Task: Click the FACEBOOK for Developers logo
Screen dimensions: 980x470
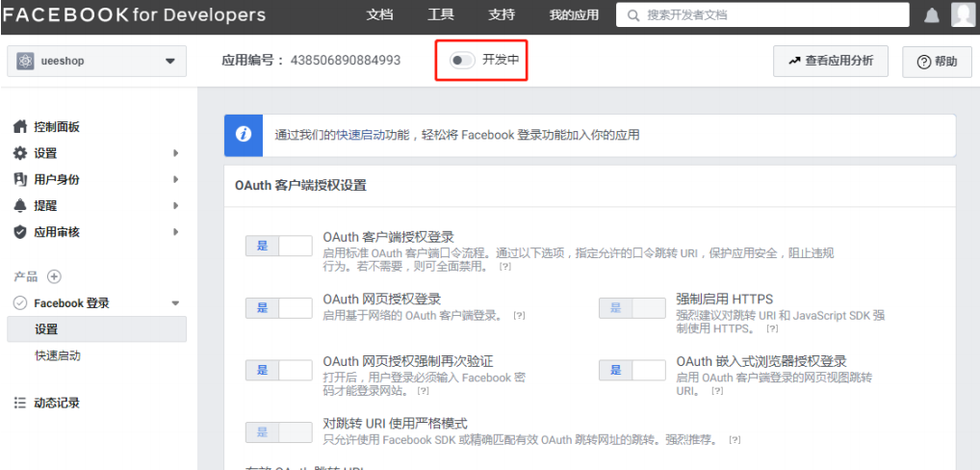Action: [134, 15]
